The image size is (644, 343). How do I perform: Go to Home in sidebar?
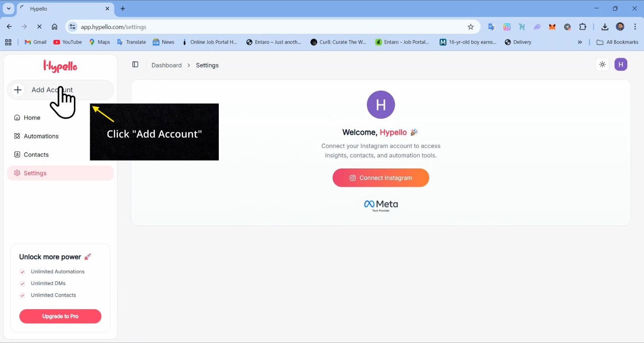tap(32, 118)
